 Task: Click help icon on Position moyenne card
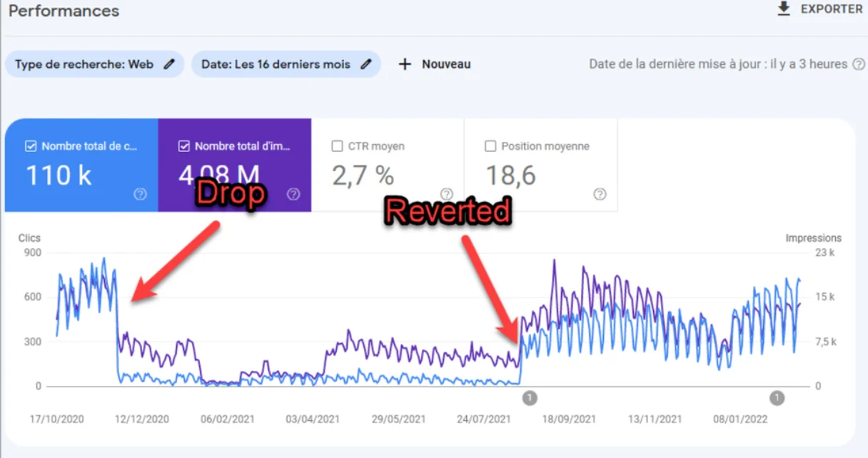point(600,194)
